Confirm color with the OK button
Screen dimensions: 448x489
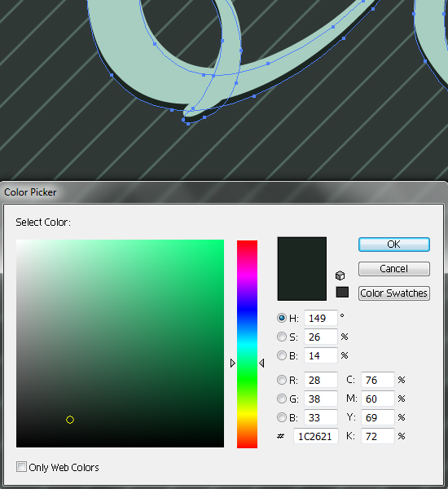click(394, 244)
